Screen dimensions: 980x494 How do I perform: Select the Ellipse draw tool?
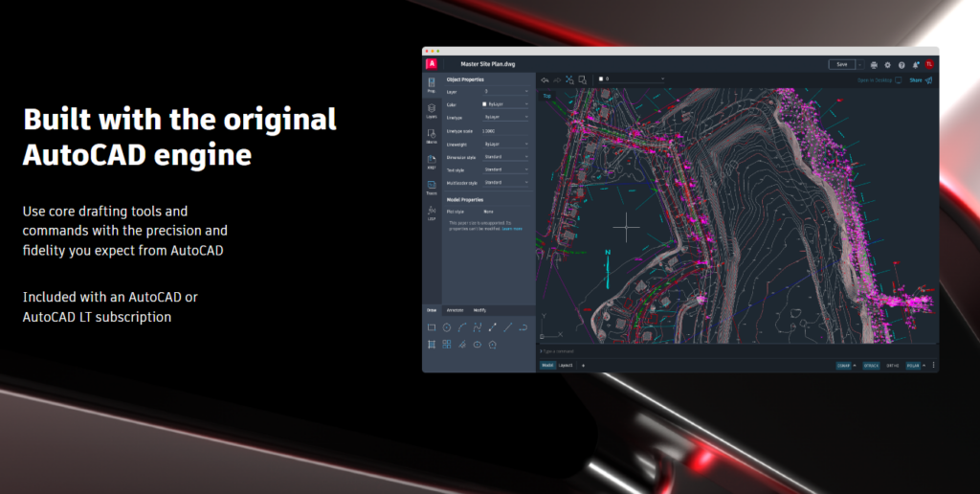(x=478, y=344)
